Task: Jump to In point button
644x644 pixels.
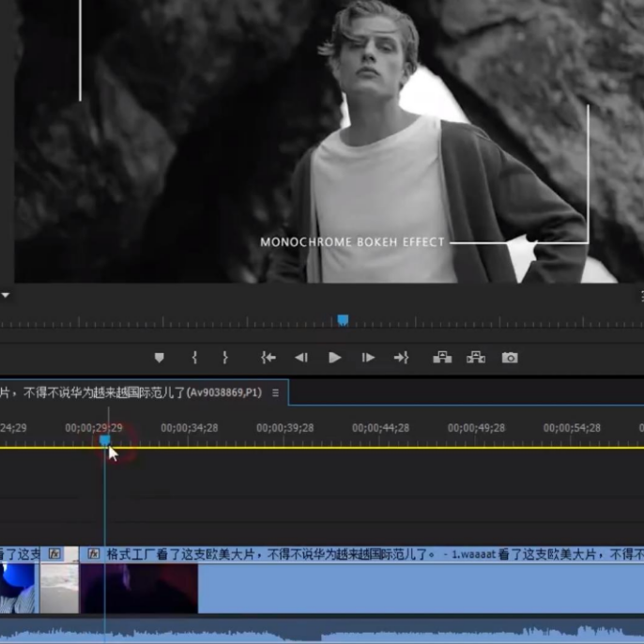Action: tap(268, 358)
